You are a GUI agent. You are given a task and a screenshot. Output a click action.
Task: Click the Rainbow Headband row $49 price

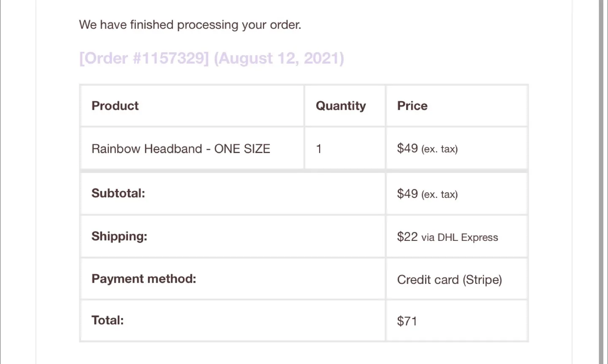pos(407,148)
